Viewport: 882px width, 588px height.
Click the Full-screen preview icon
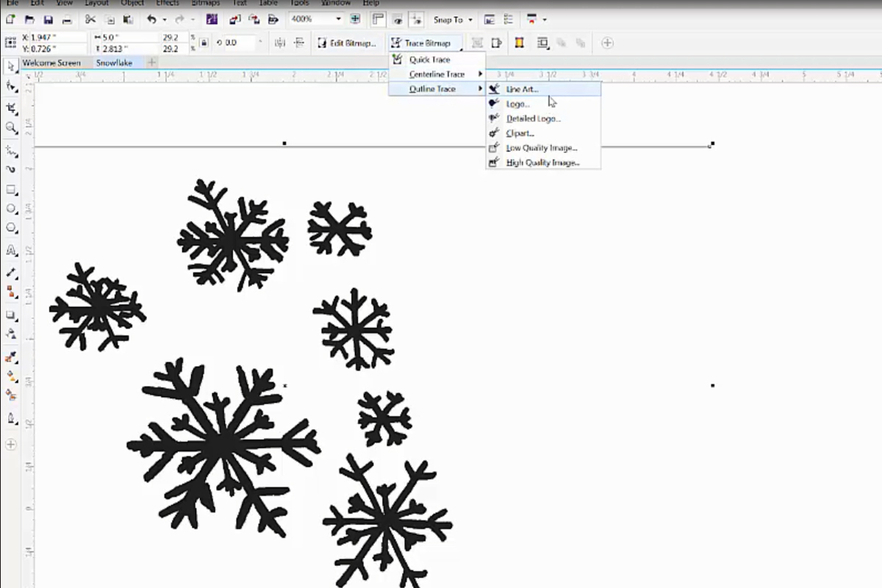point(356,19)
